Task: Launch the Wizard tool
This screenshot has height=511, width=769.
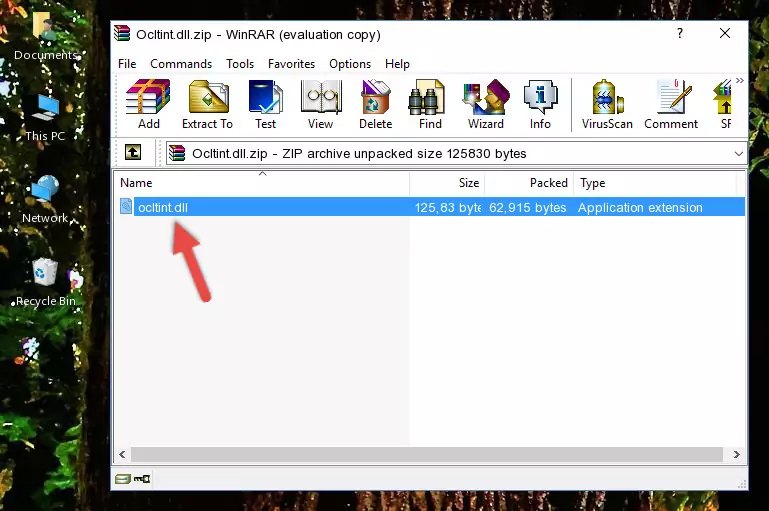Action: (x=486, y=104)
